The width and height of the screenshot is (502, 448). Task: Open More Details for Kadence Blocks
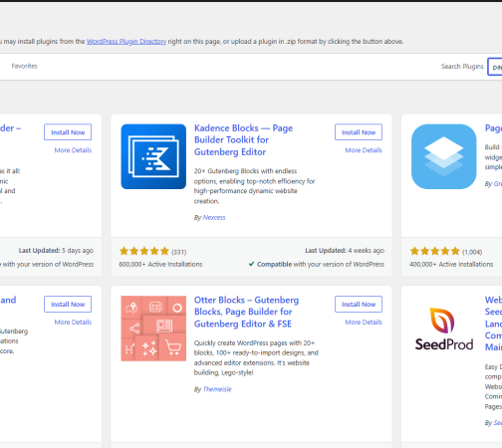[x=364, y=150]
